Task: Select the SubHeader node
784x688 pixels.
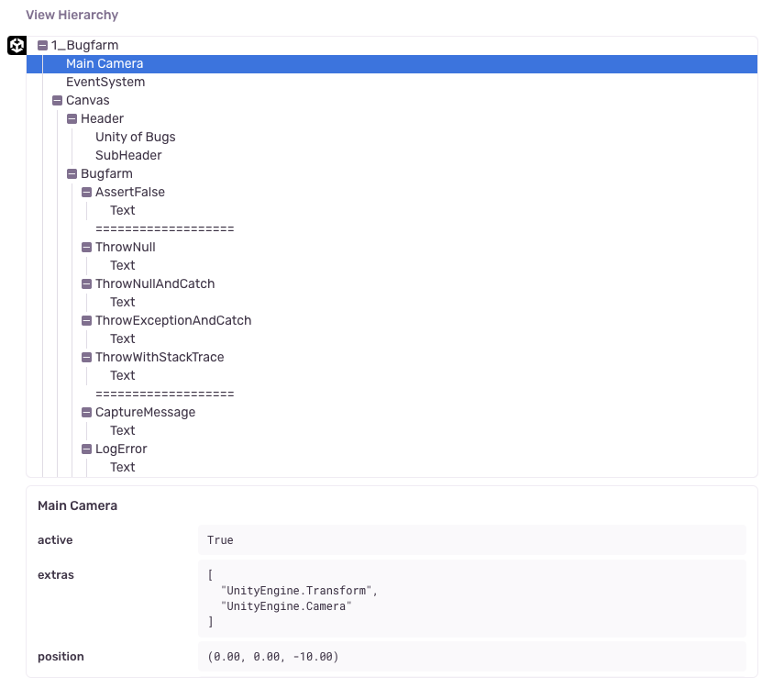Action: (x=127, y=155)
